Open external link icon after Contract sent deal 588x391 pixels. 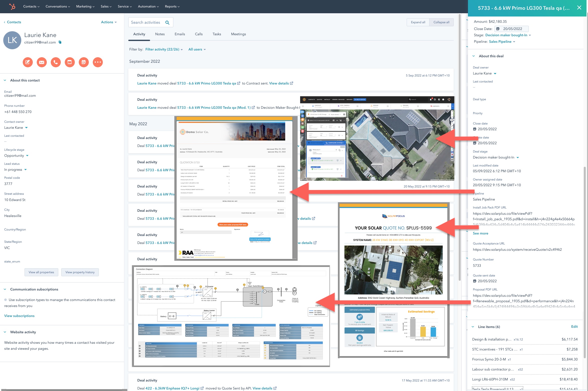click(x=239, y=83)
